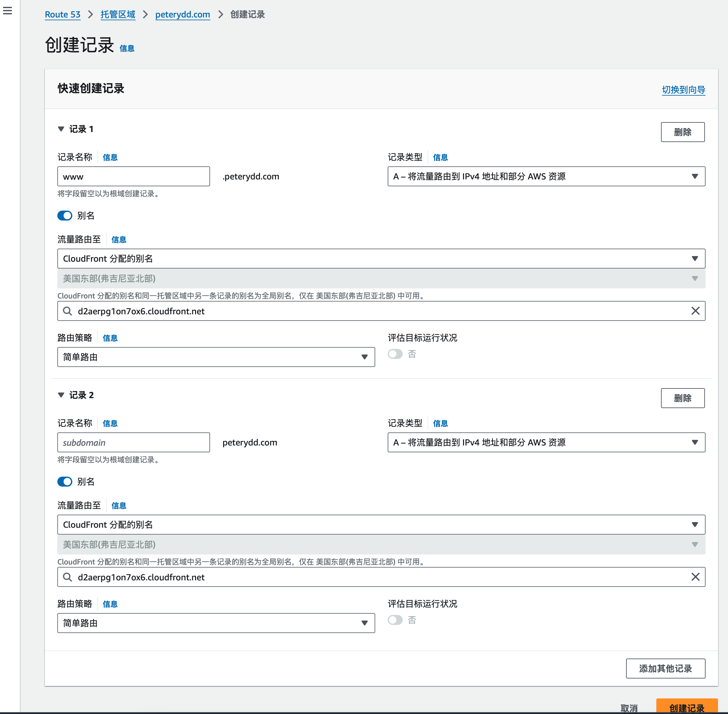The image size is (728, 714).
Task: Open routing policy dropdown in record 2
Action: (216, 623)
